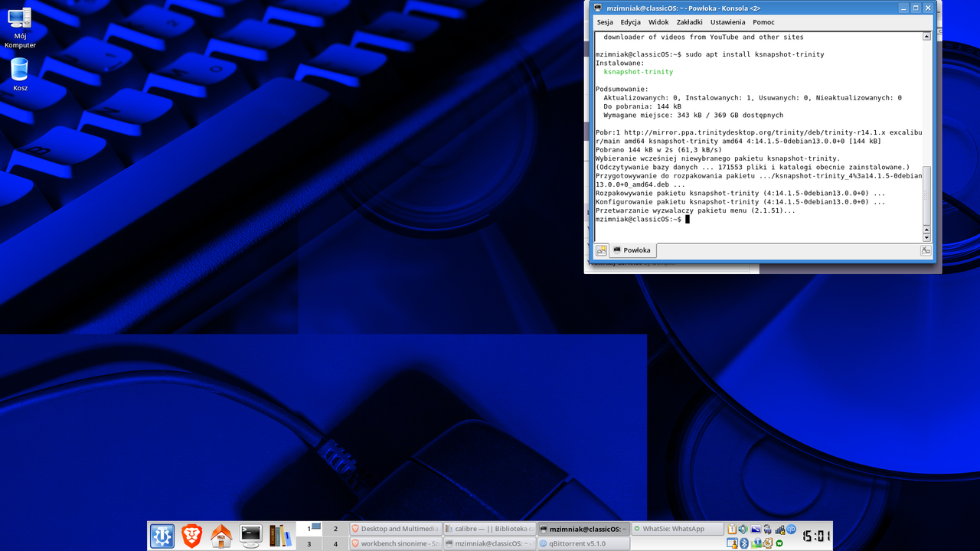Click the 'Do pobrania: 144 kB' line
The width and height of the screenshot is (980, 551).
point(642,106)
